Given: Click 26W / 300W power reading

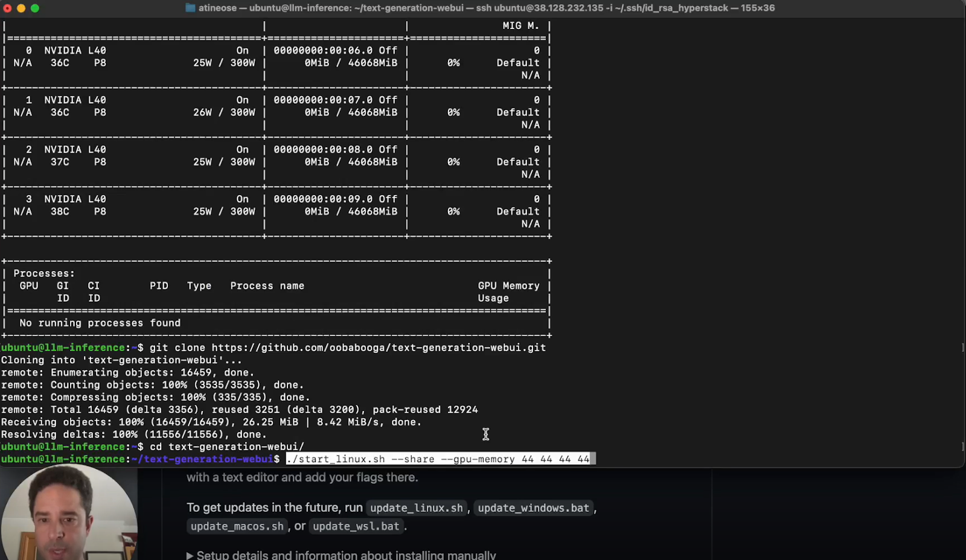Looking at the screenshot, I should point(224,112).
